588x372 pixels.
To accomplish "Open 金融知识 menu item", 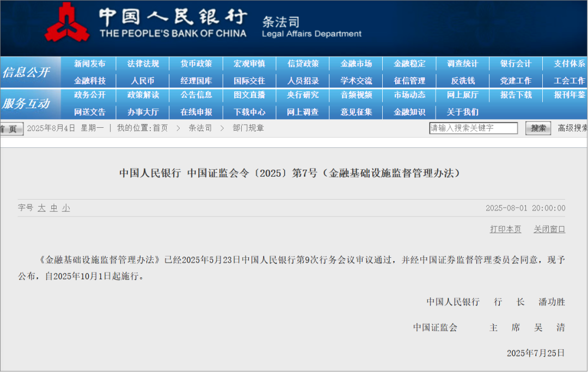I will tap(409, 112).
